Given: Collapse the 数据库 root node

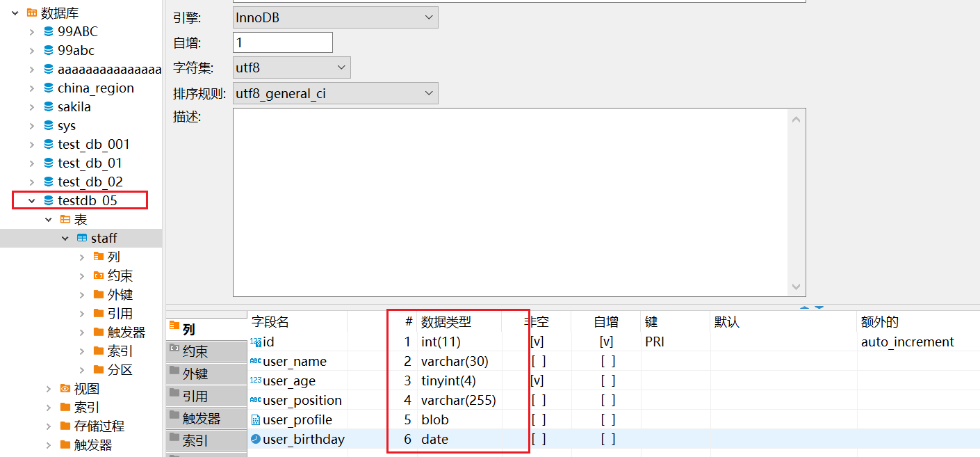Looking at the screenshot, I should [15, 13].
